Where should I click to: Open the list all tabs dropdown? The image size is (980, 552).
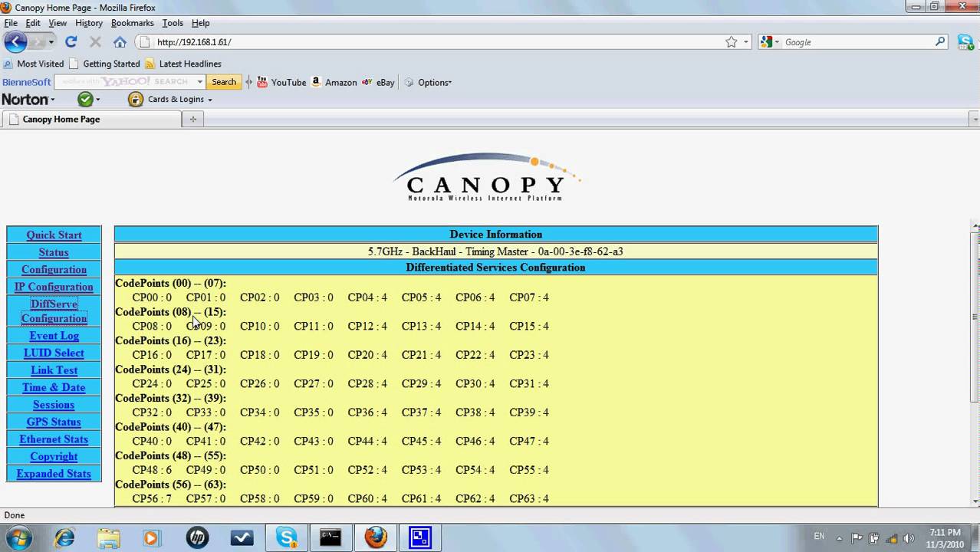[975, 119]
